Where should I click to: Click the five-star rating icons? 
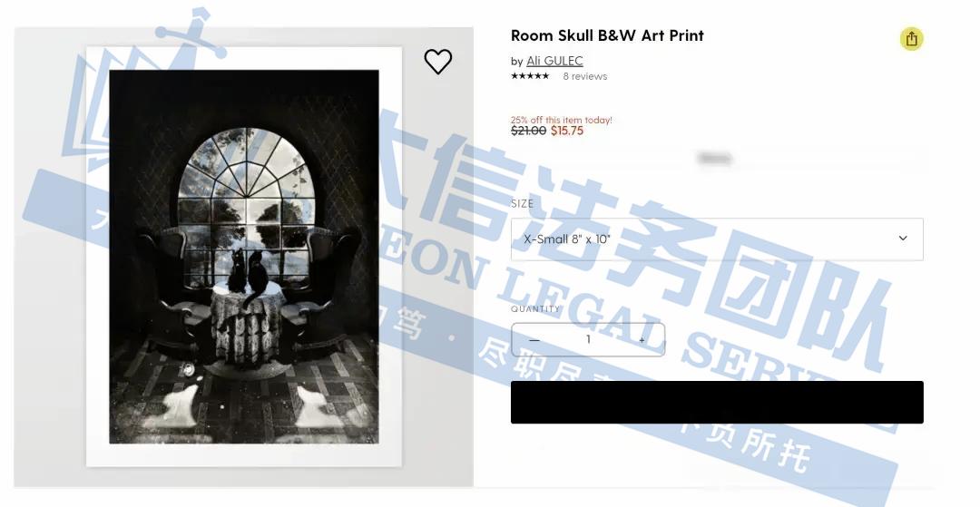coord(530,76)
